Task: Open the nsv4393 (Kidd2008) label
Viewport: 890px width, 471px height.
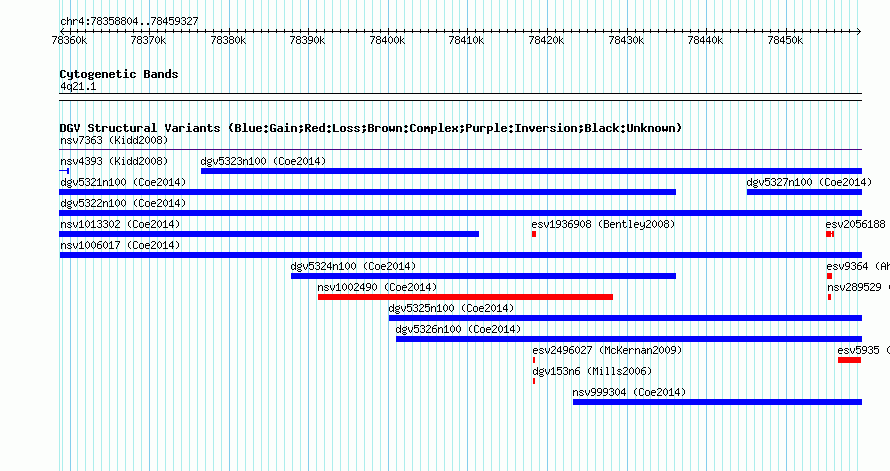Action: [114, 161]
